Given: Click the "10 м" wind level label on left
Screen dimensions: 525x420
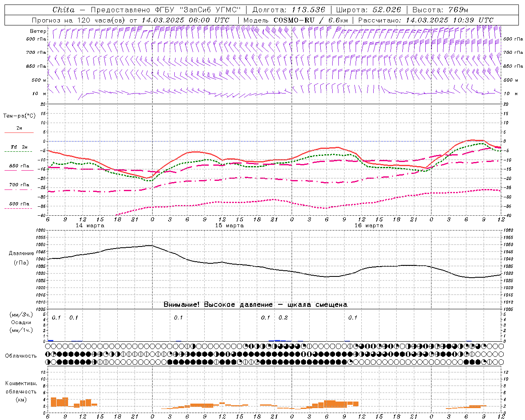Looking at the screenshot, I should 39,94.
